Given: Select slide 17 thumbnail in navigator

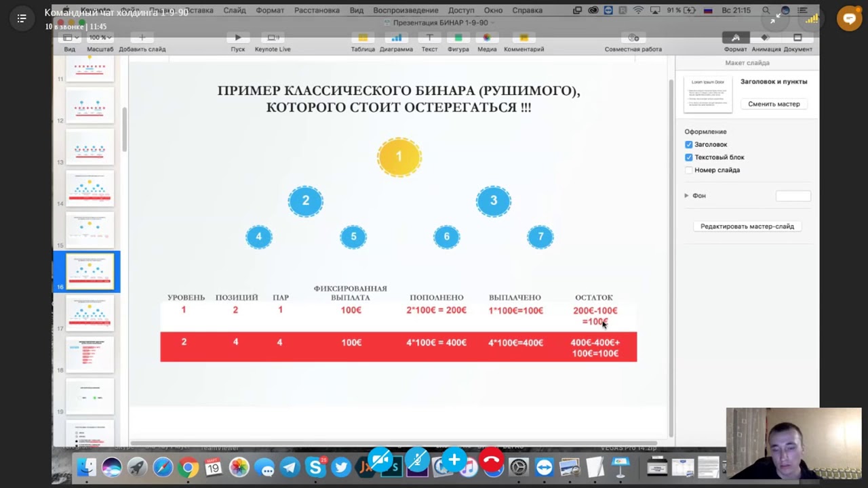Looking at the screenshot, I should [x=90, y=314].
